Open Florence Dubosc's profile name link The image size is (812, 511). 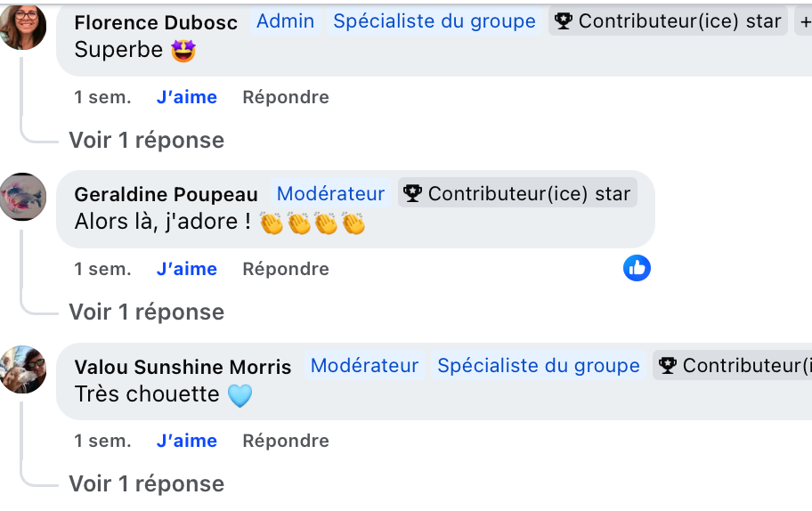156,22
